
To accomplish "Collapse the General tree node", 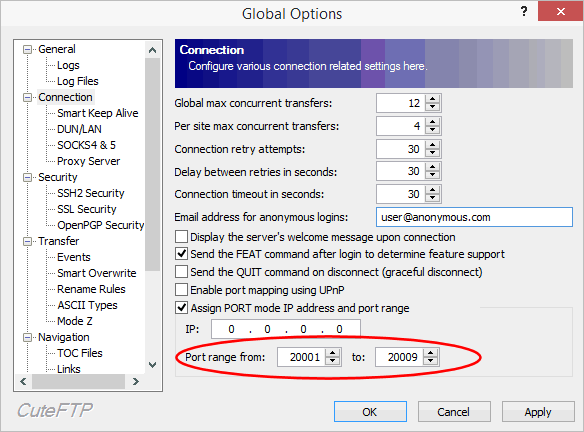I will [27, 49].
